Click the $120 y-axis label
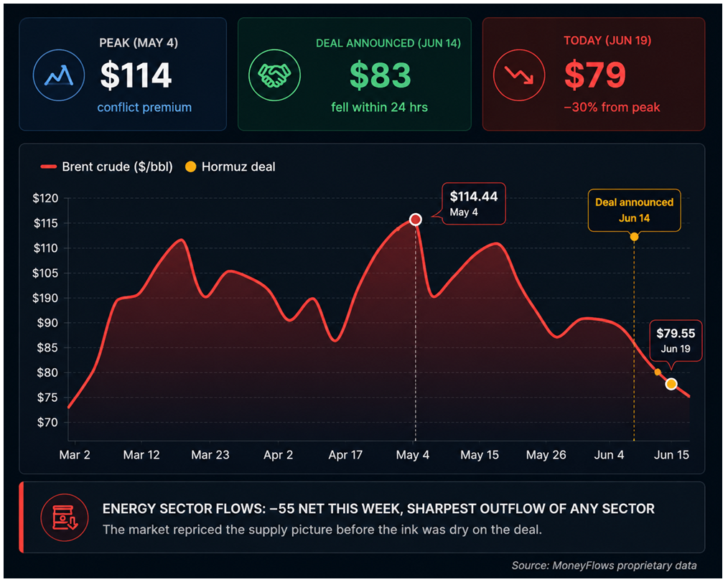The image size is (728, 582). click(x=45, y=198)
